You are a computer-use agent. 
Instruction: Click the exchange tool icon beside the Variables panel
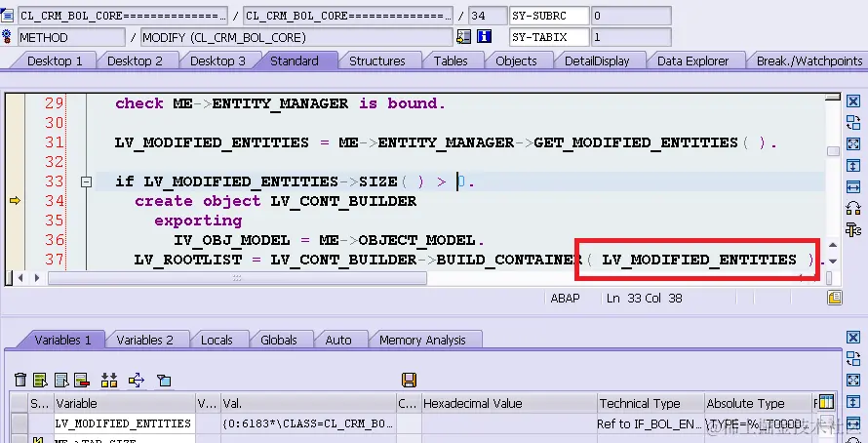853,358
